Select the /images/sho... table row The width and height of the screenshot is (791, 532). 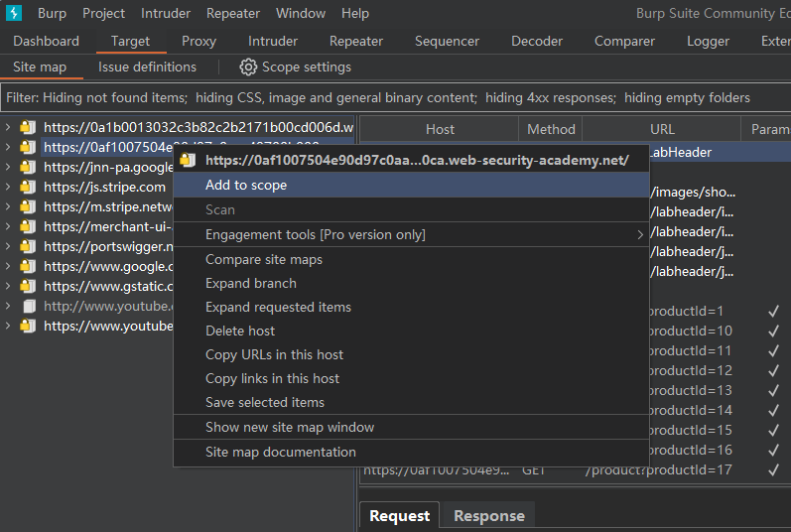(720, 193)
